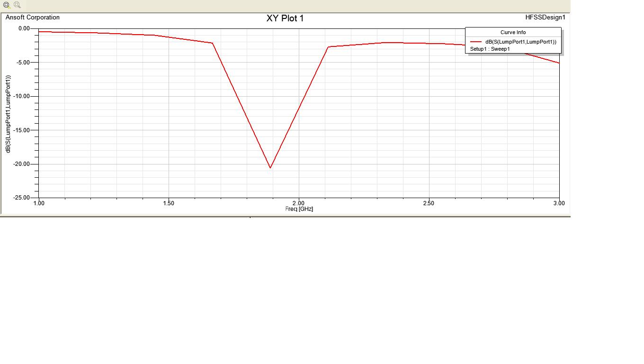Screen dimensions: 644x364
Task: Click the -25.00 Y-axis tick label
Action: tap(21, 198)
